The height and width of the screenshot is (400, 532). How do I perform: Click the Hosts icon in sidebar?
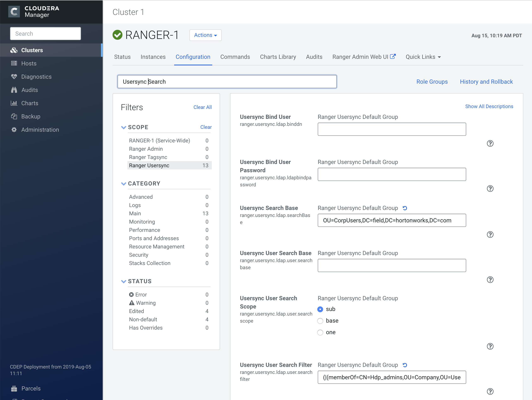coord(14,63)
